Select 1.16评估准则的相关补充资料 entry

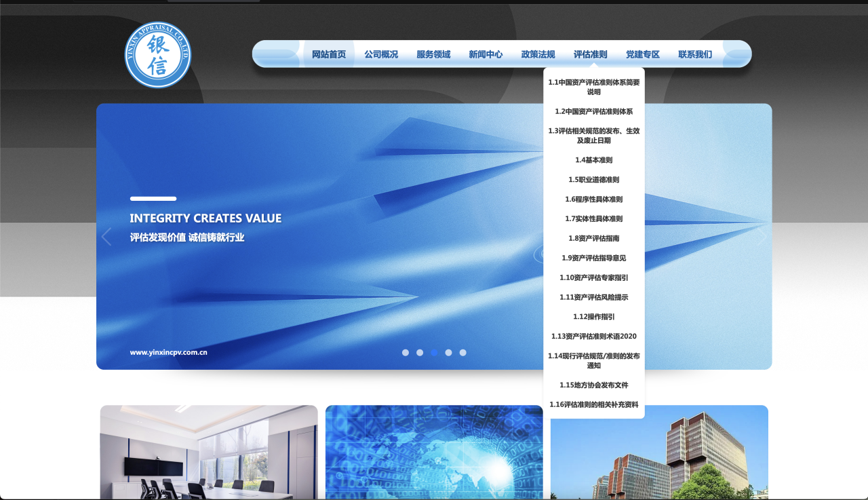pos(594,405)
